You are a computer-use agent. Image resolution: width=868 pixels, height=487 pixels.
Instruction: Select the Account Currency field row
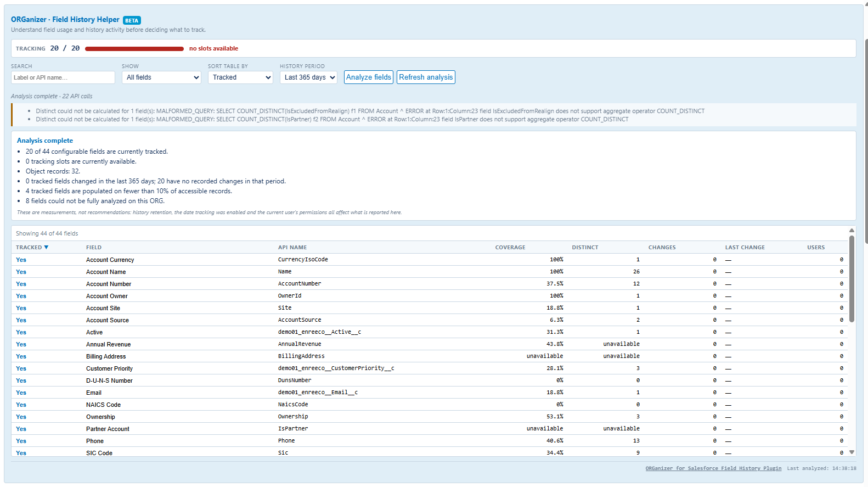429,260
